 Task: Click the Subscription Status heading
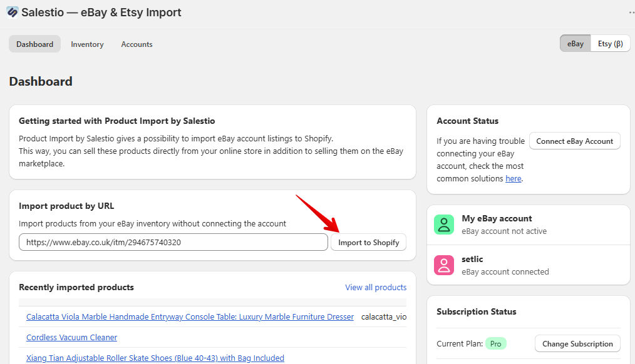(x=476, y=311)
